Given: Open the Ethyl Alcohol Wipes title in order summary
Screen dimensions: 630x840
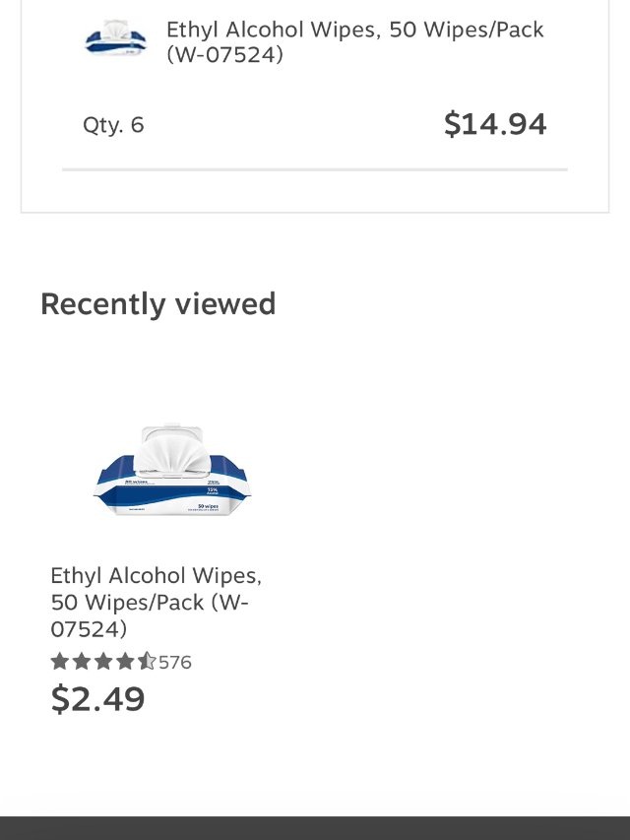Looking at the screenshot, I should 354,31.
